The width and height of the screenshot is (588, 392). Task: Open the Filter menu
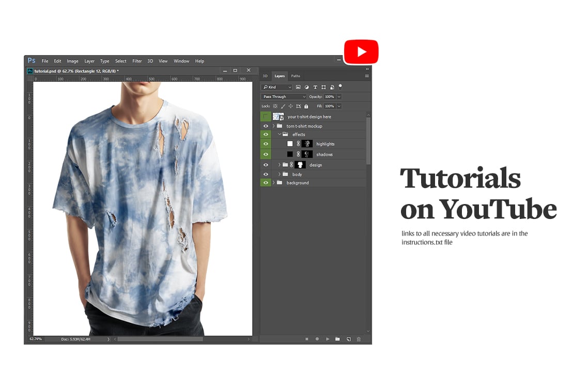pyautogui.click(x=136, y=61)
